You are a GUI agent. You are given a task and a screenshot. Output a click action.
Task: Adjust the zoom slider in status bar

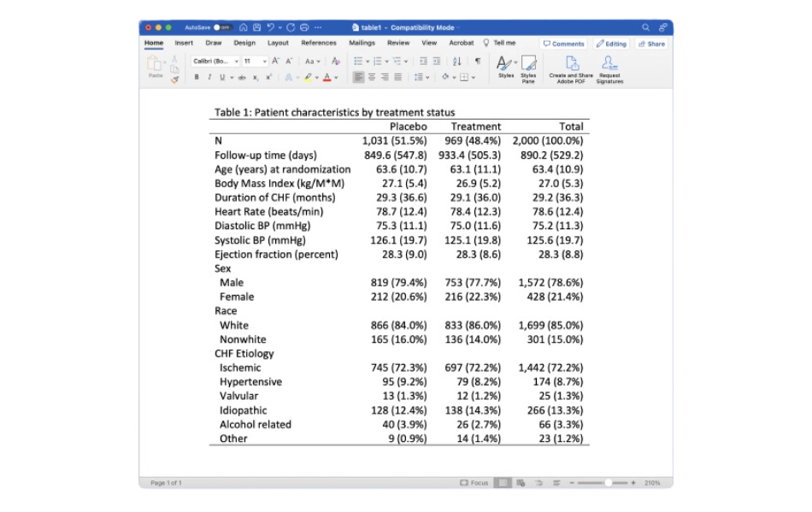(608, 483)
